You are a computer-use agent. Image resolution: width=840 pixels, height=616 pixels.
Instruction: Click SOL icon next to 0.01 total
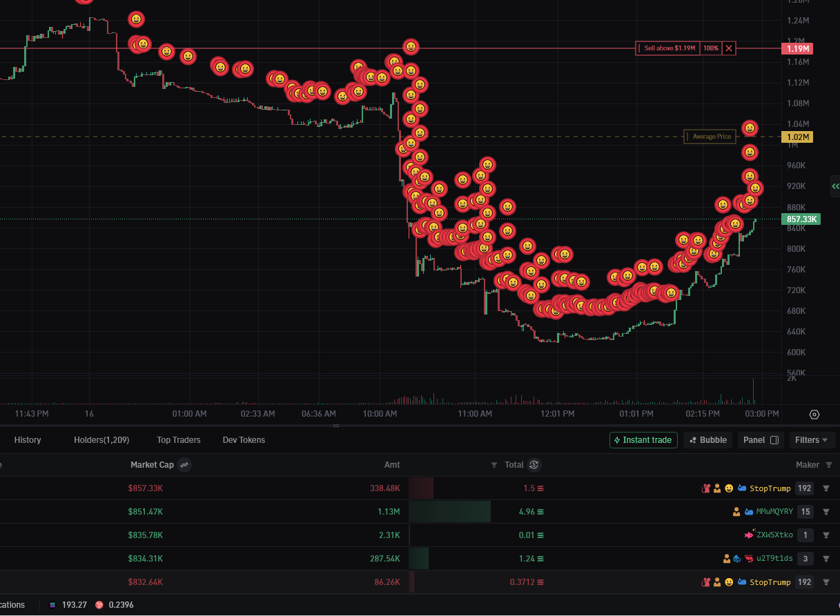coord(540,535)
